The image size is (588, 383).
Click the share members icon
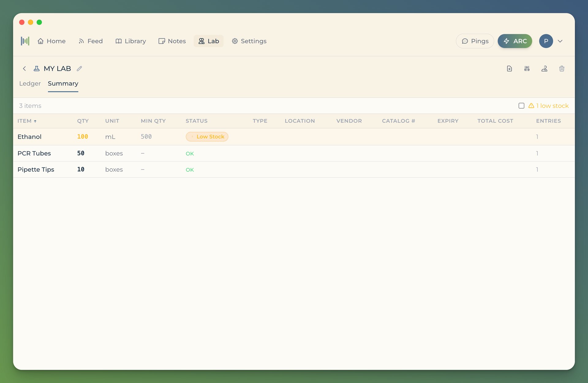coord(544,69)
